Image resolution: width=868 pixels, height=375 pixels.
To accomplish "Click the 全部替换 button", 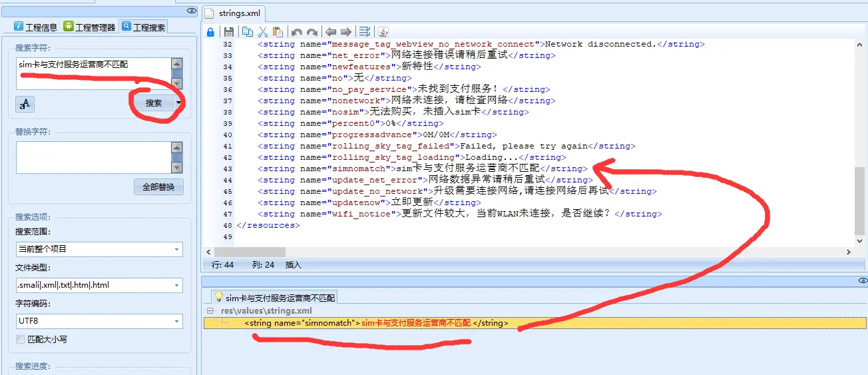I will [158, 187].
